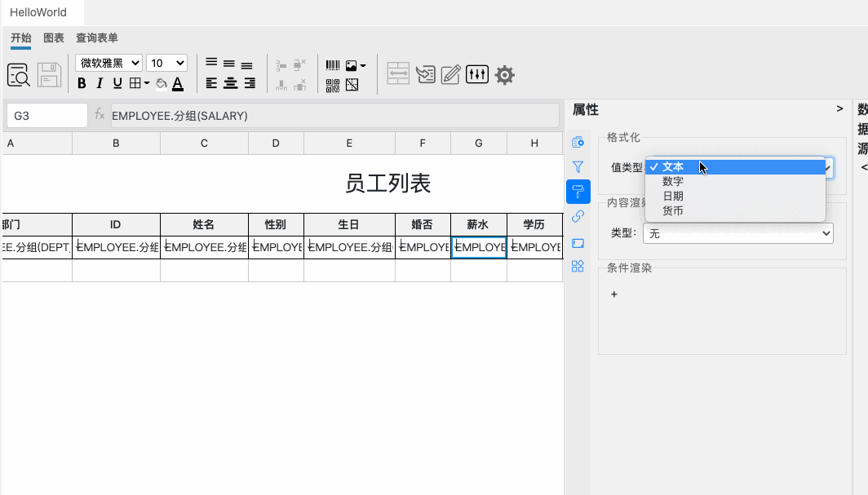Click the import template icon
Viewport: 868px width, 495px height.
click(425, 74)
